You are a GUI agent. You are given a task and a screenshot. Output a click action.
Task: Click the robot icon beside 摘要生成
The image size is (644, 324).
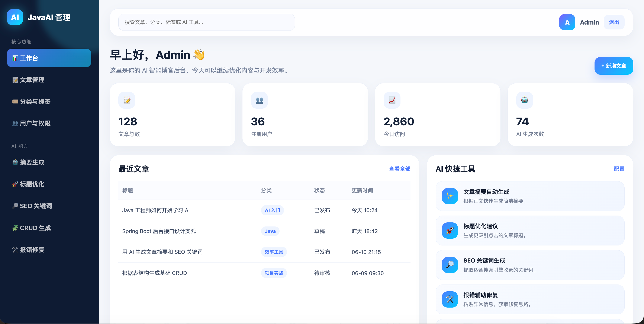pos(15,162)
